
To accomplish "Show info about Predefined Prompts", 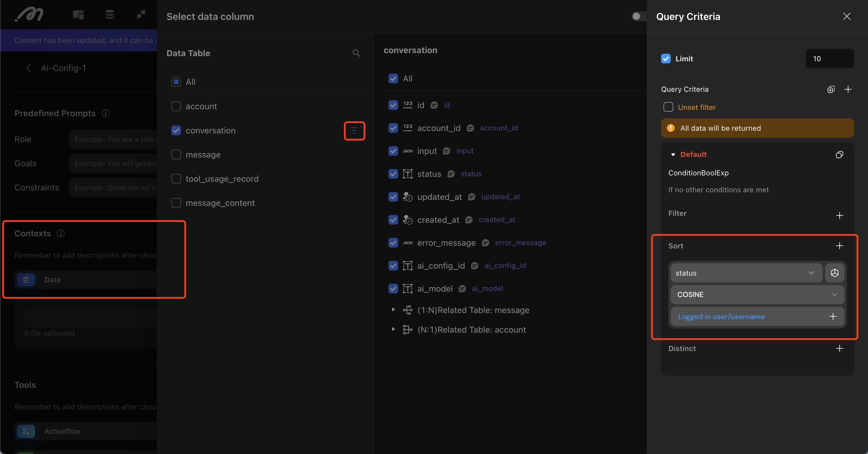I will [x=106, y=113].
